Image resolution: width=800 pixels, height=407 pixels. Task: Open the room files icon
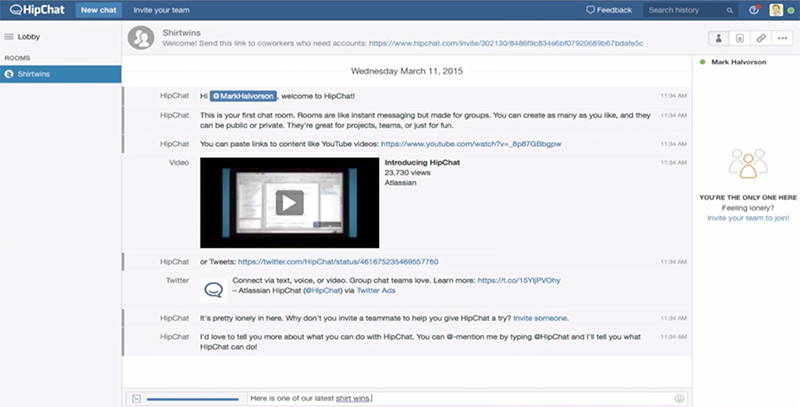(x=739, y=38)
